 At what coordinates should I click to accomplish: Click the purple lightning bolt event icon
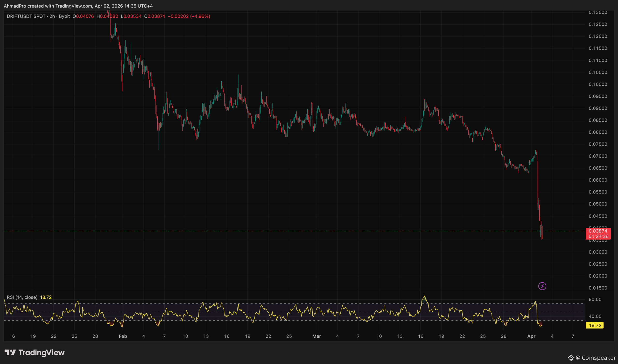[542, 286]
